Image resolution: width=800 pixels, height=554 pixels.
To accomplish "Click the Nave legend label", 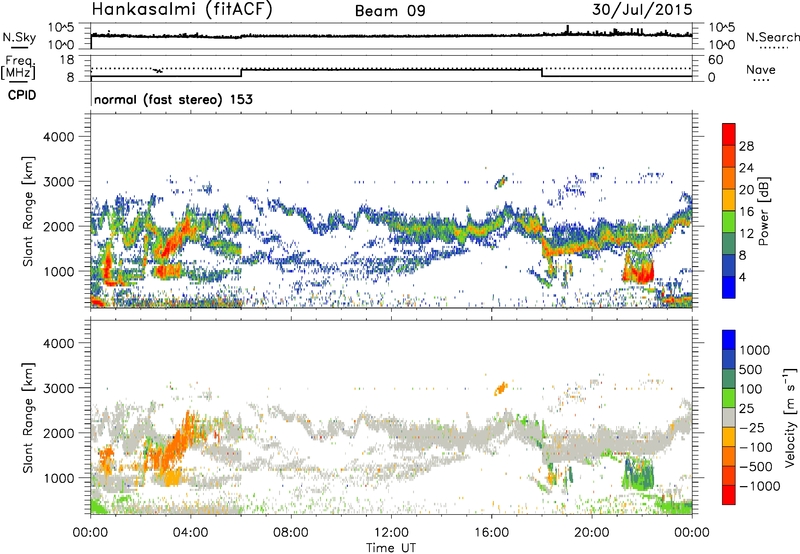I will click(x=761, y=69).
